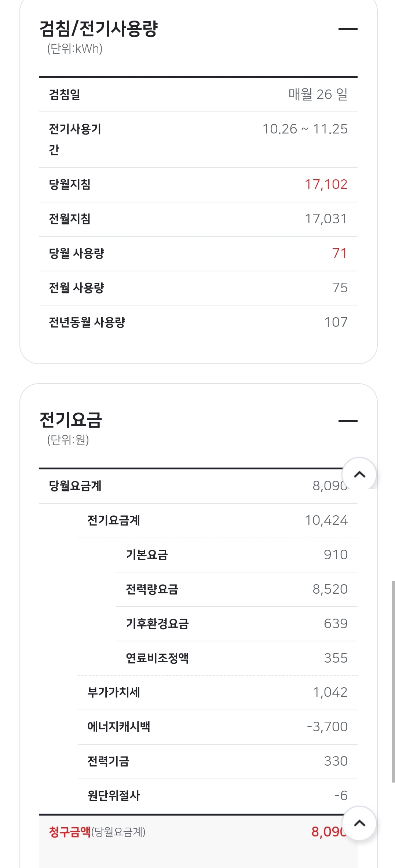The image size is (395, 868).
Task: Tap the 10.26 ~ 11.25 usage period
Action: tap(305, 129)
